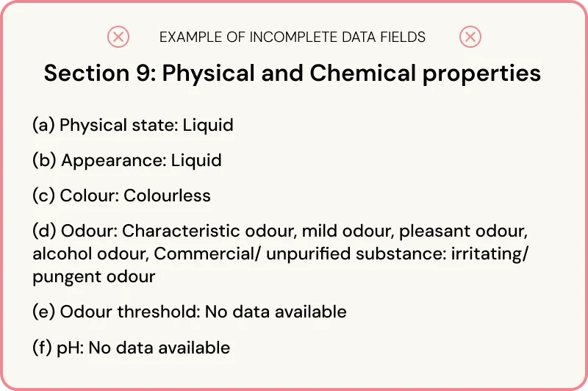
Task: Click the 'EXAMPLE OF INCOMPLETE DATA FIELDS' caption
Action: [293, 37]
